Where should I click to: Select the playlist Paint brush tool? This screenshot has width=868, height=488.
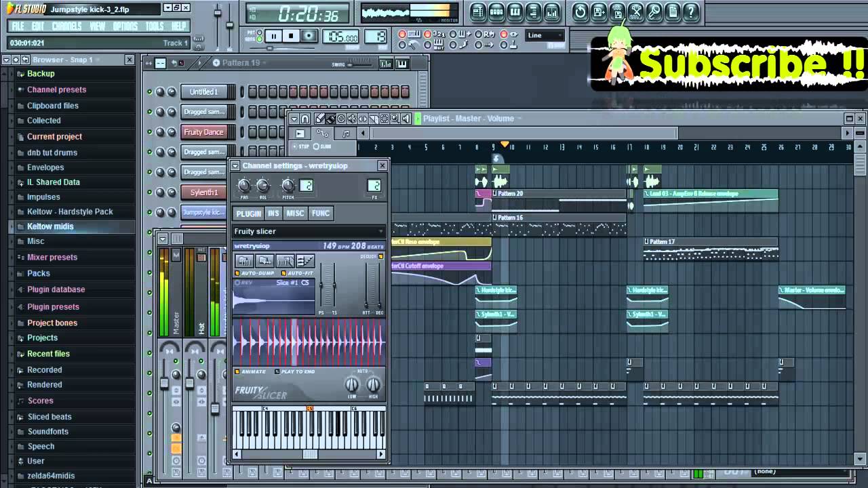(x=330, y=119)
